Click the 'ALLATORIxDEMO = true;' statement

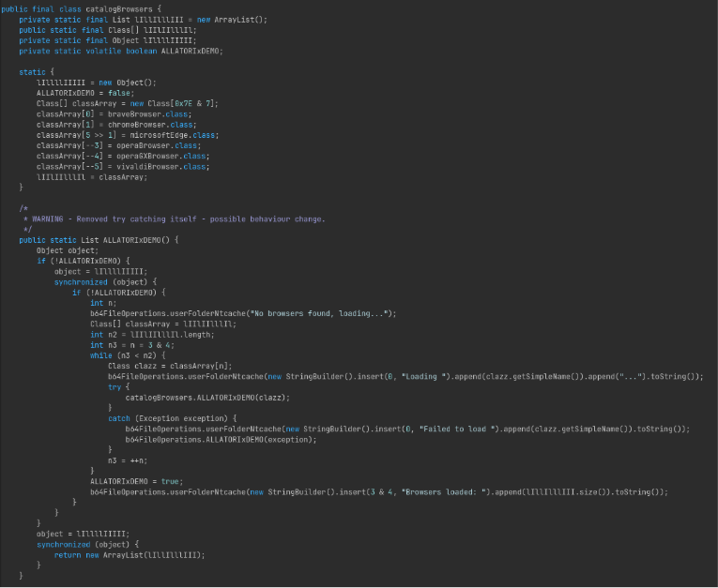click(x=137, y=482)
